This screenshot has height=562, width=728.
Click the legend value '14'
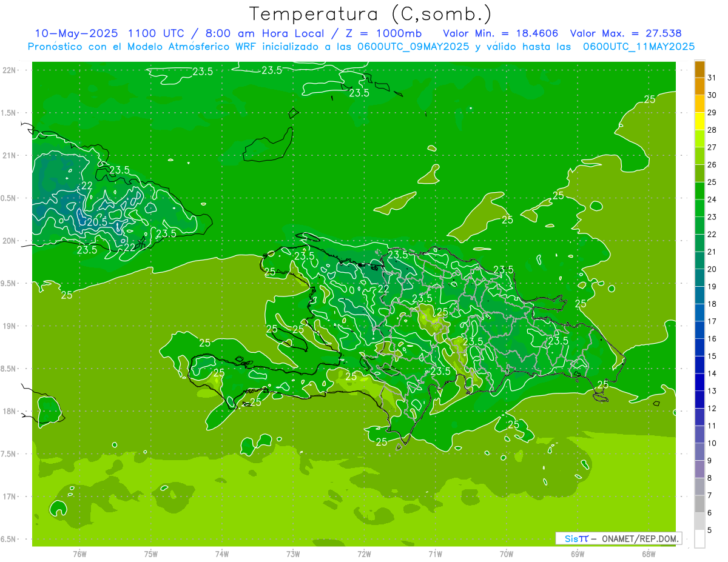point(712,373)
